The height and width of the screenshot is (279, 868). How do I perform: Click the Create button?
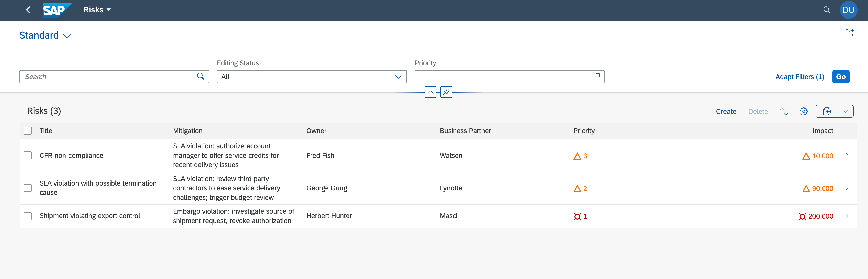(726, 112)
